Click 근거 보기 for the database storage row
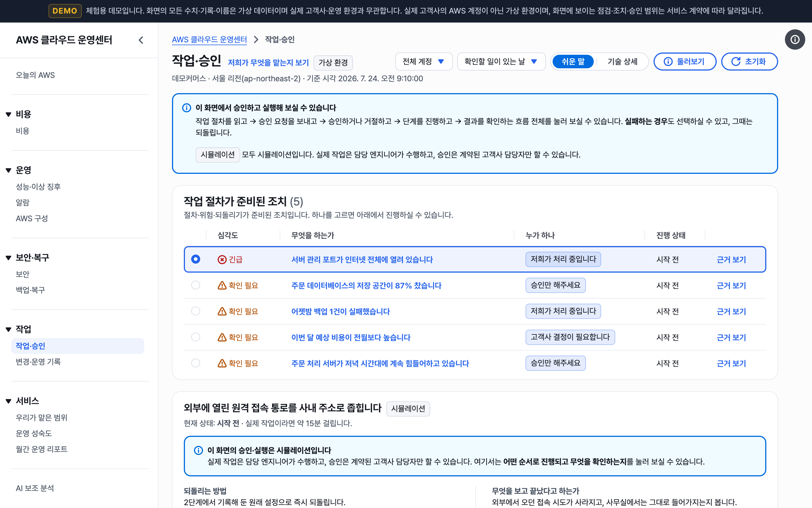Image resolution: width=812 pixels, height=508 pixels. (731, 285)
